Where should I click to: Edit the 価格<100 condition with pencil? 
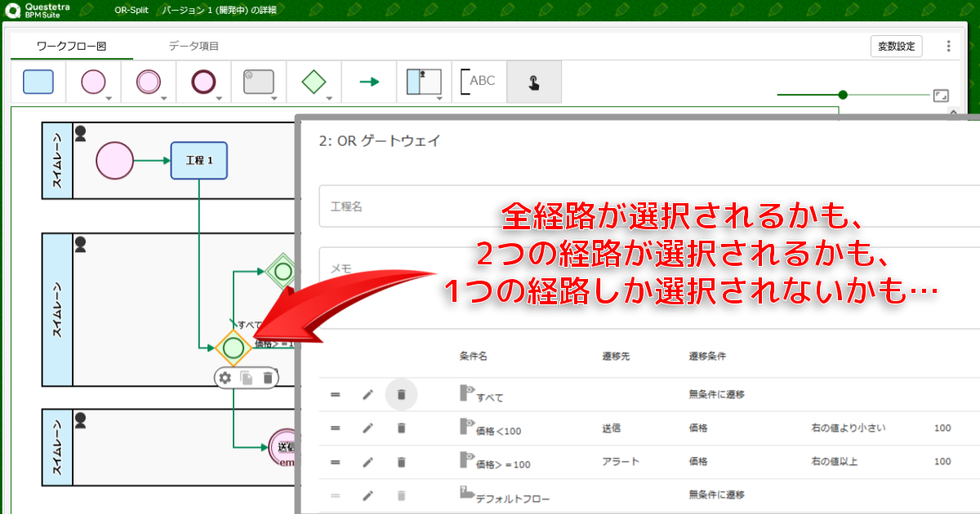(x=368, y=428)
